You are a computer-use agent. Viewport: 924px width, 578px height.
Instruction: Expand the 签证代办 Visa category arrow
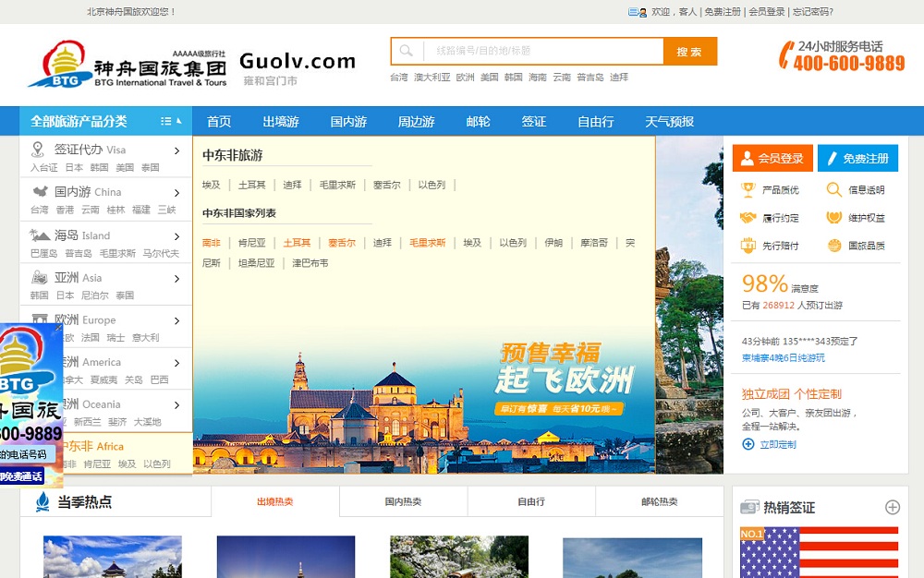[176, 151]
